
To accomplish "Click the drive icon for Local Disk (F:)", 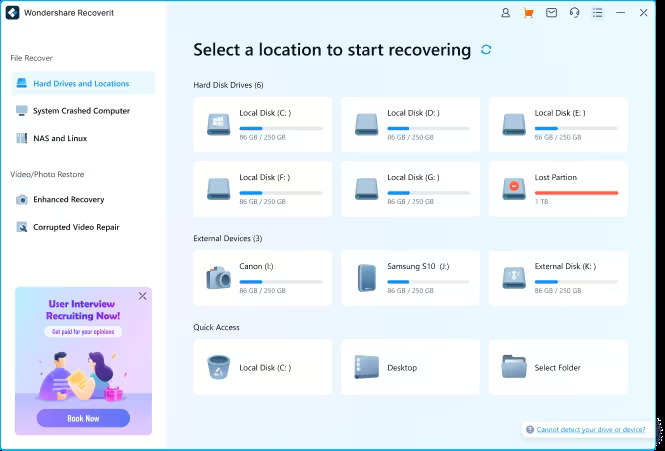I will coord(218,189).
